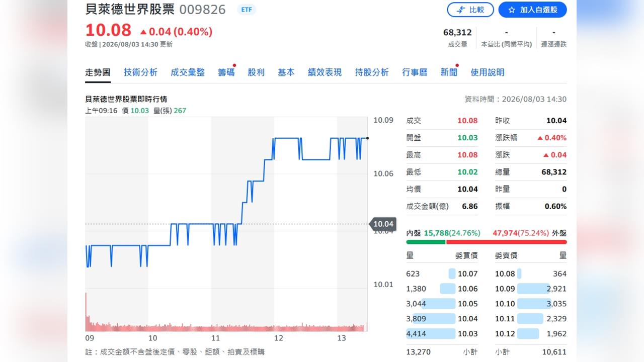Click bid price 10.03 with 4,414 volume
This screenshot has height=362, width=644.
coord(442,334)
